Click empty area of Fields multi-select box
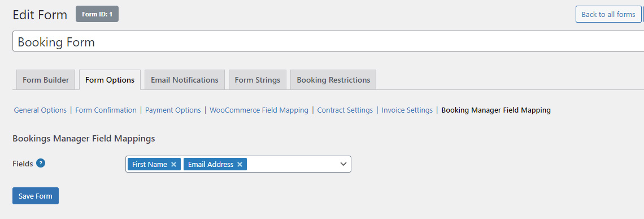Image resolution: width=644 pixels, height=219 pixels. [291, 164]
